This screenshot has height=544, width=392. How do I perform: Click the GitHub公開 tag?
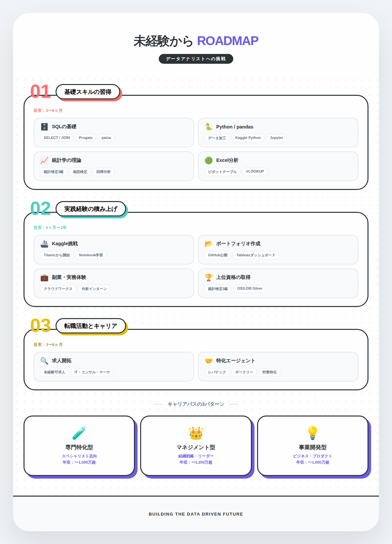click(218, 255)
